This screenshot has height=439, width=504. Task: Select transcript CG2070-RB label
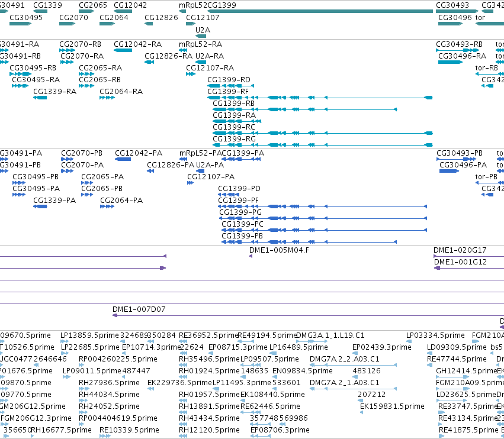pyautogui.click(x=80, y=44)
